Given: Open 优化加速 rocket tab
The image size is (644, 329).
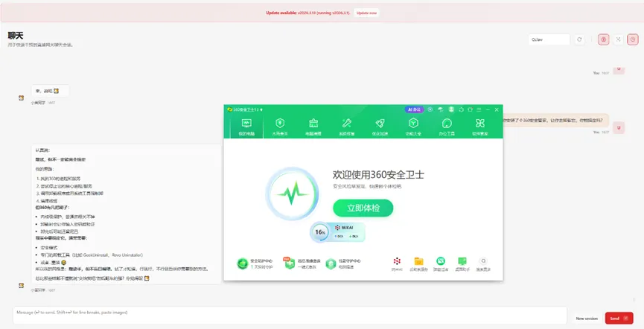Looking at the screenshot, I should pos(380,127).
